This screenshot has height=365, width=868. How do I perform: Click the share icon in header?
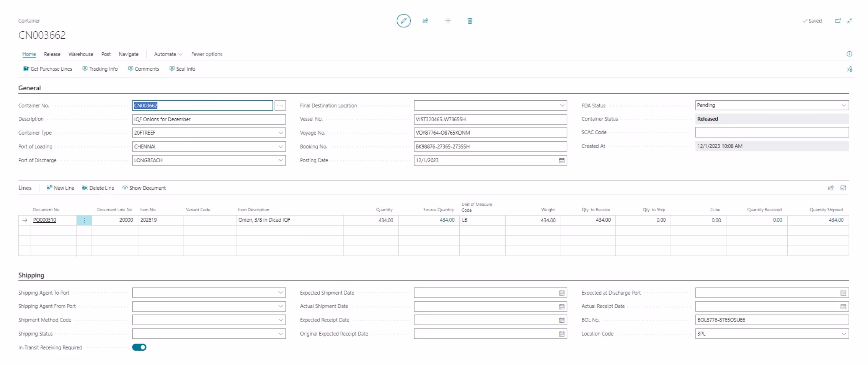(425, 21)
